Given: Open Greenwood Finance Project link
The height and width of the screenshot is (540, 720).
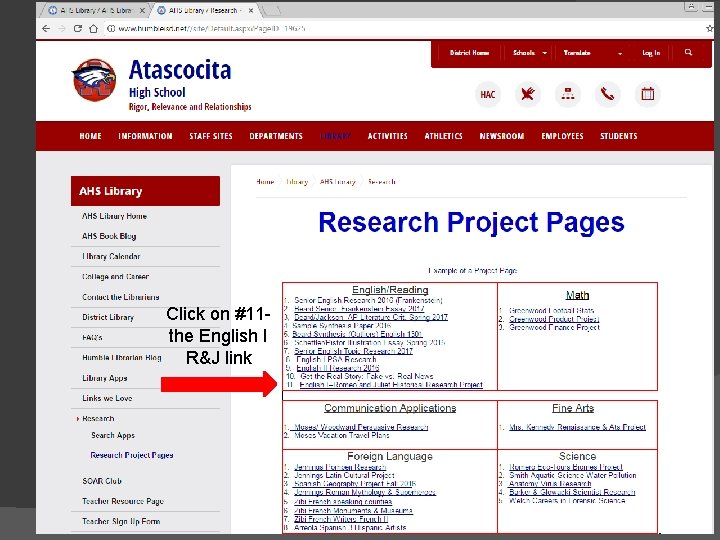Looking at the screenshot, I should (x=554, y=327).
